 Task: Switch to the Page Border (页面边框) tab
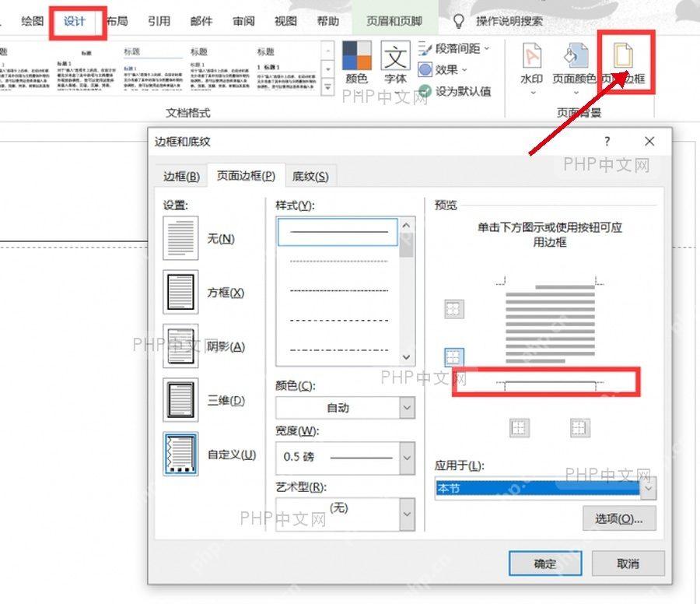point(246,176)
